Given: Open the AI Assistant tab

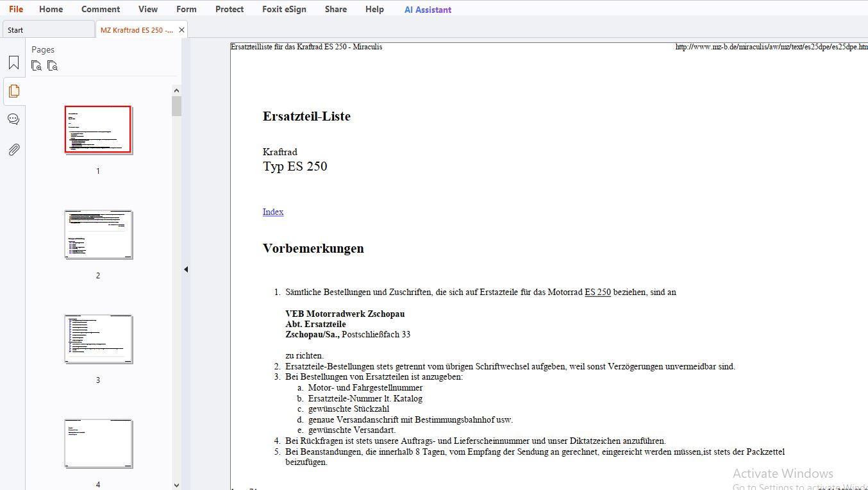Looking at the screenshot, I should [x=428, y=10].
